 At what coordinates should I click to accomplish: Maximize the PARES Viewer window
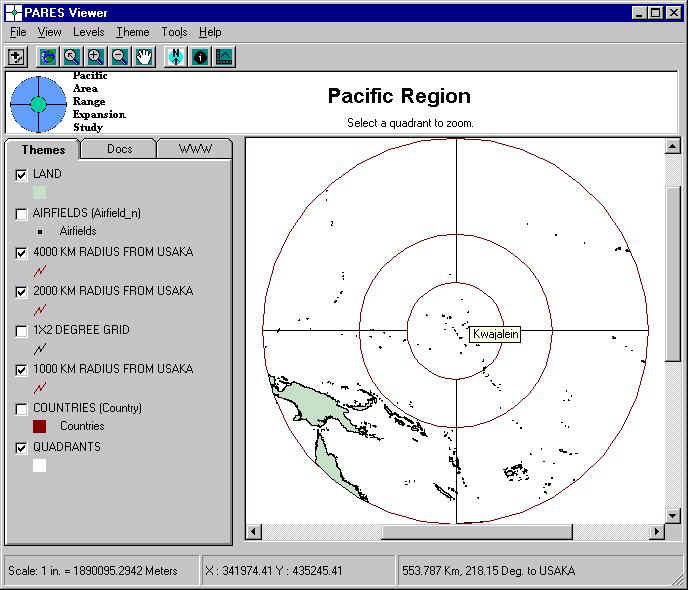point(655,13)
